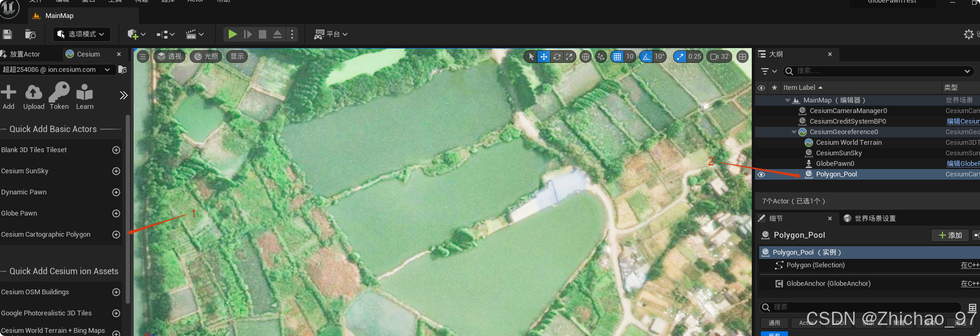Adjust camera speed 32 control
980x336 pixels.
(720, 57)
